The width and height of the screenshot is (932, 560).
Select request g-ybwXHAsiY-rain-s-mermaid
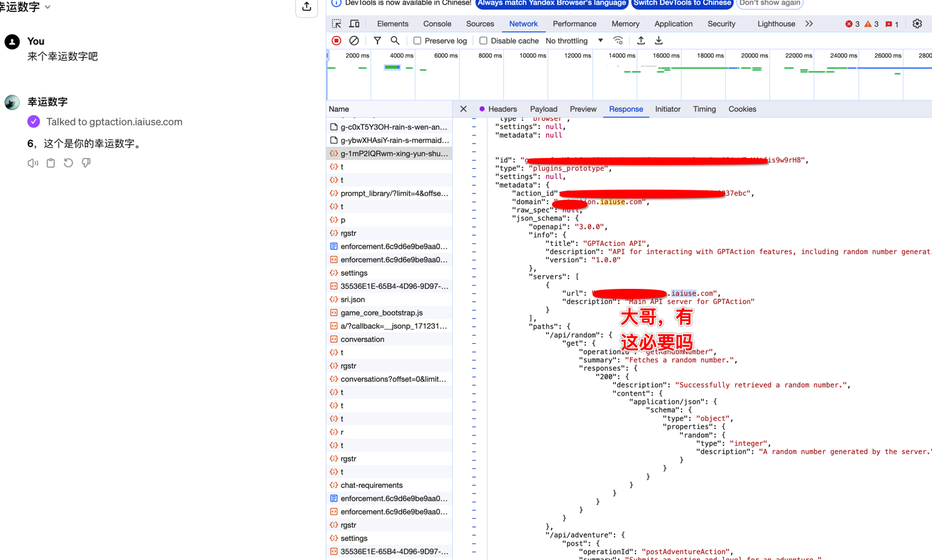click(389, 140)
